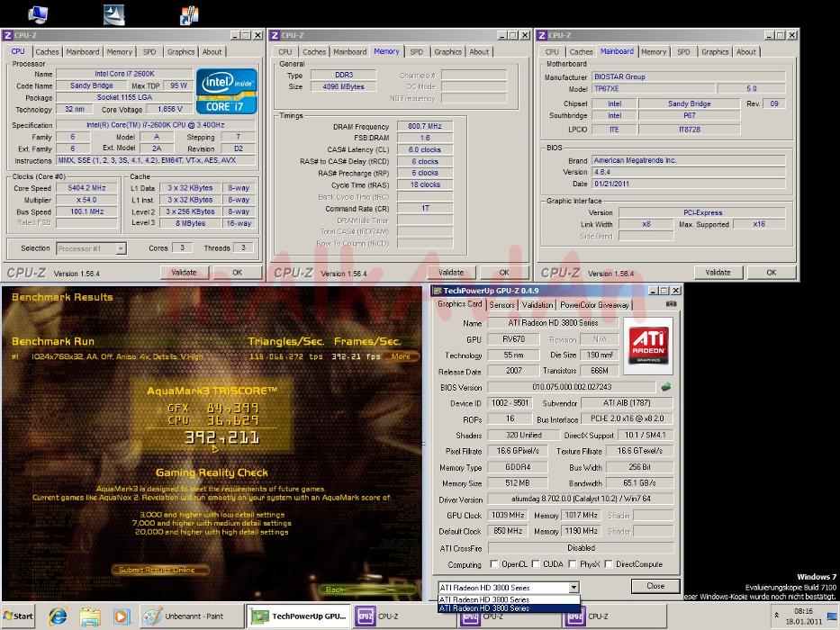Screen dimensions: 840x630
Task: Switch to Unbenannt - Paint taskbar item
Action: tap(191, 616)
